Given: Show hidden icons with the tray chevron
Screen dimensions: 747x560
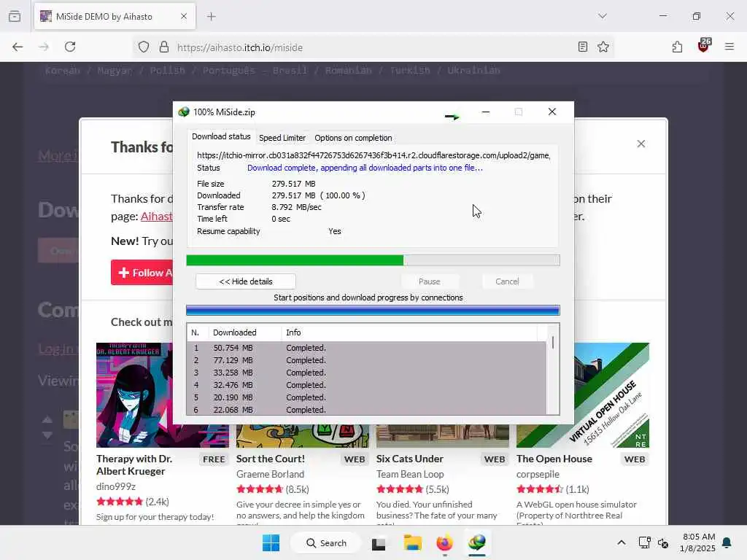Looking at the screenshot, I should tap(621, 542).
